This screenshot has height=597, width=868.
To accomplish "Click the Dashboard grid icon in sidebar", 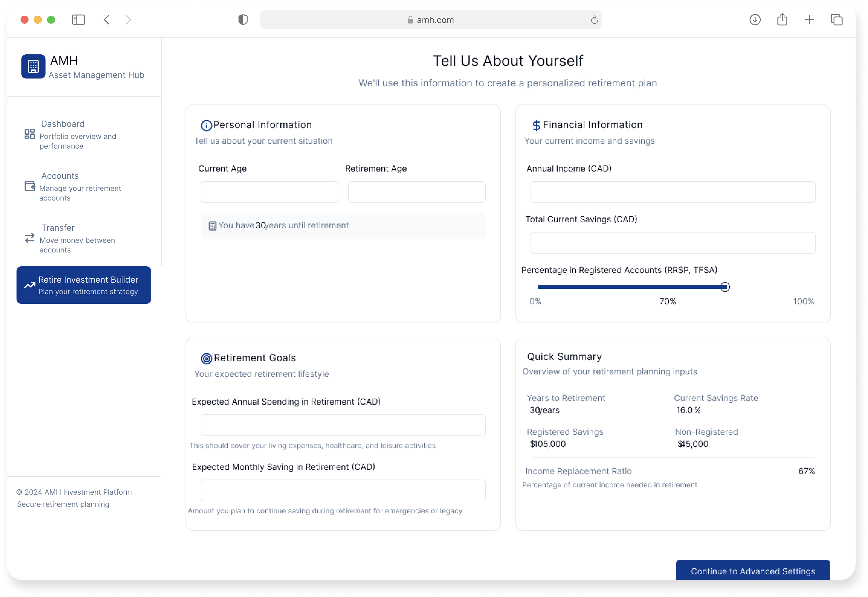I will point(30,134).
